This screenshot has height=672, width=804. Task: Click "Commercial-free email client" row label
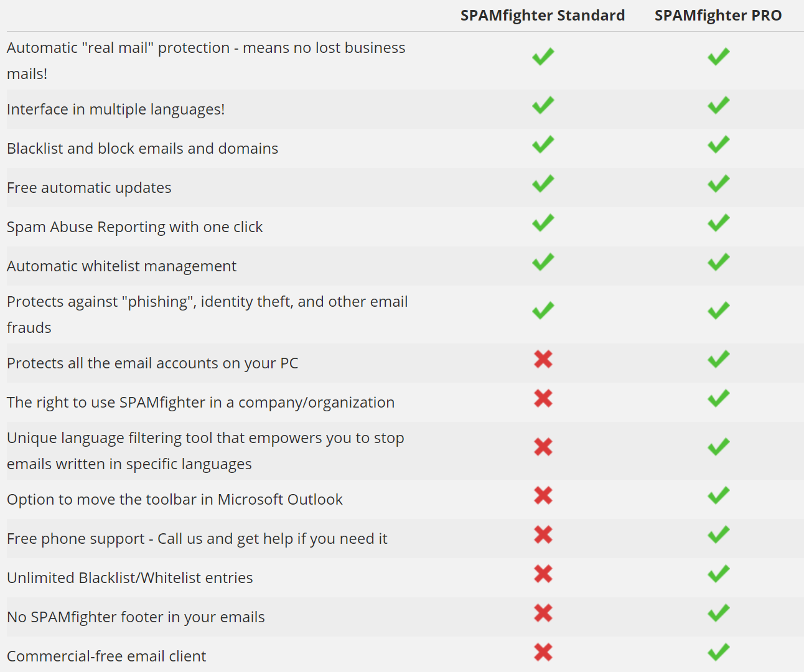coord(106,656)
